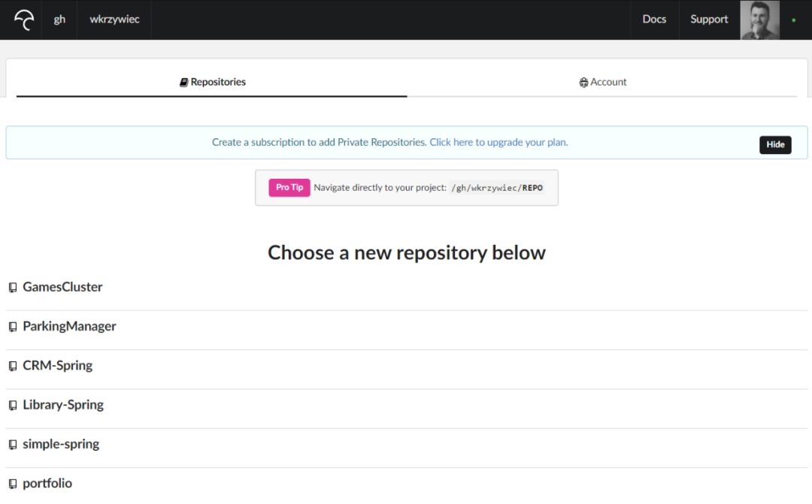Open the Docs menu item
This screenshot has width=812, height=504.
pyautogui.click(x=654, y=20)
